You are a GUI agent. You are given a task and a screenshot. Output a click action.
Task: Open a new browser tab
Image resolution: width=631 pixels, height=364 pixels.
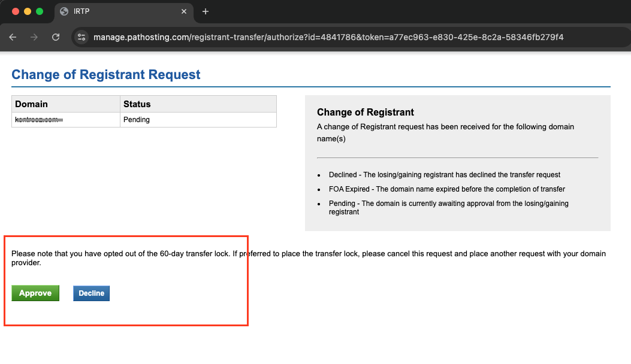pyautogui.click(x=206, y=11)
